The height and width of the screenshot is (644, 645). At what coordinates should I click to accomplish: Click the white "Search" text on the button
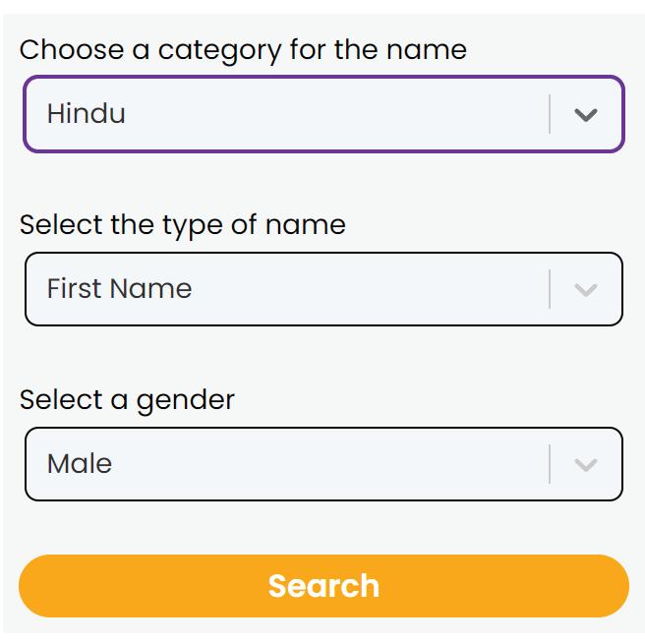(323, 586)
